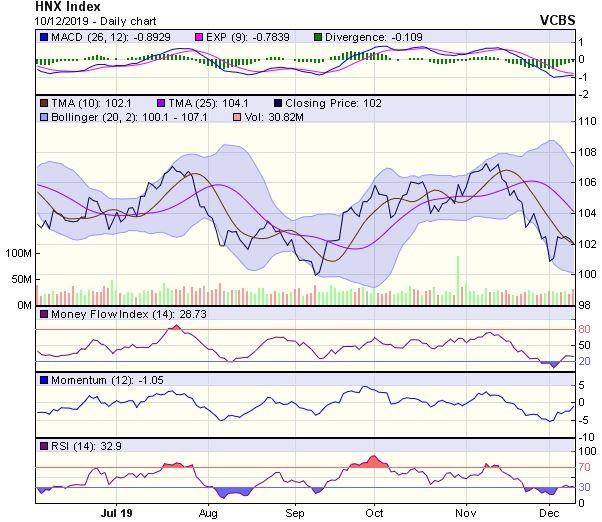
Task: Click the light blue Bollinger legend swatch
Action: click(x=44, y=118)
